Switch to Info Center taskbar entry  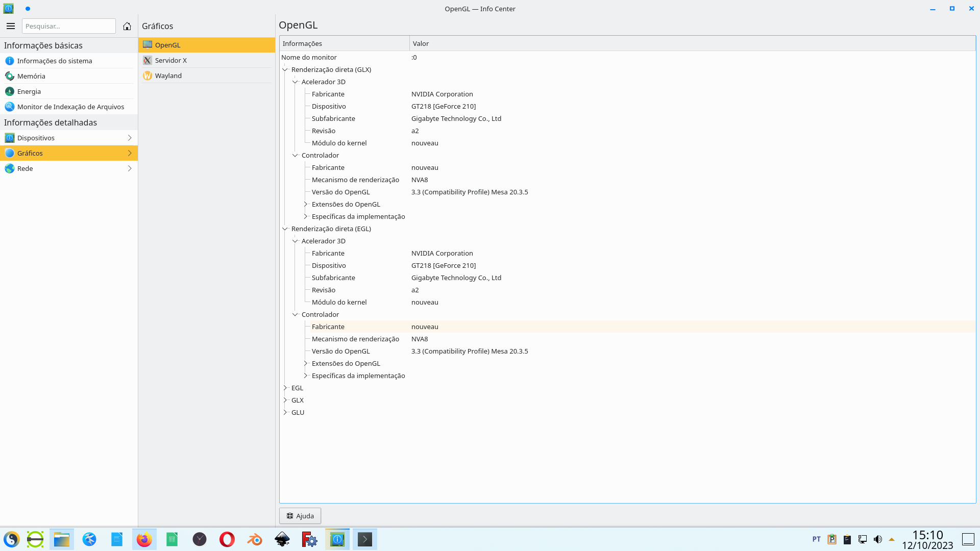(x=337, y=539)
